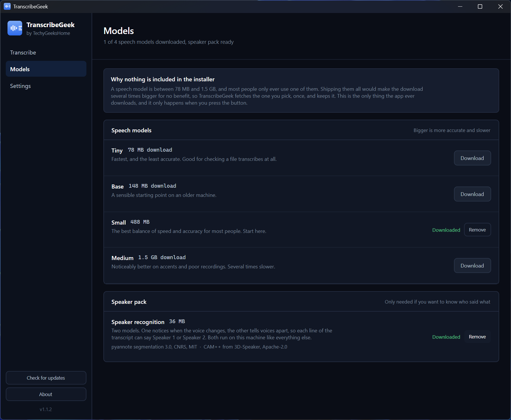The height and width of the screenshot is (420, 511).
Task: Click the title bar TranscribeGeek app icon
Action: [7, 6]
